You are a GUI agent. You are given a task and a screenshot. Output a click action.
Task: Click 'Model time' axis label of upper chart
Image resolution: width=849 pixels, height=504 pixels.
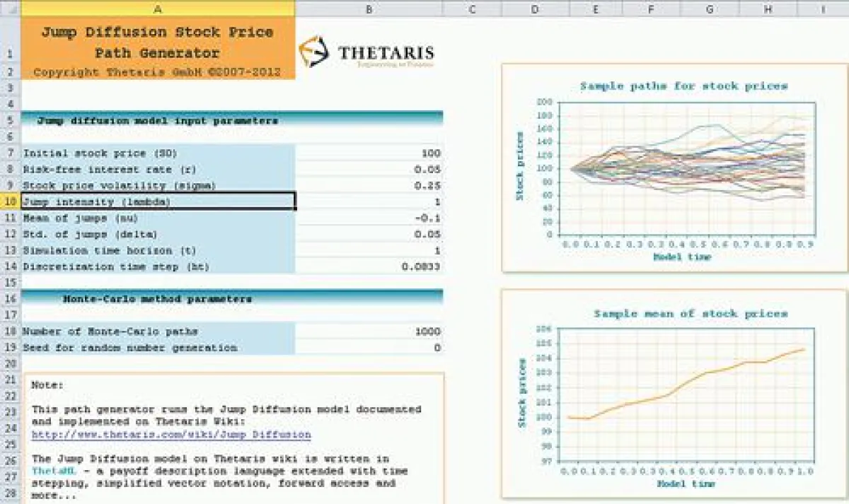[682, 257]
